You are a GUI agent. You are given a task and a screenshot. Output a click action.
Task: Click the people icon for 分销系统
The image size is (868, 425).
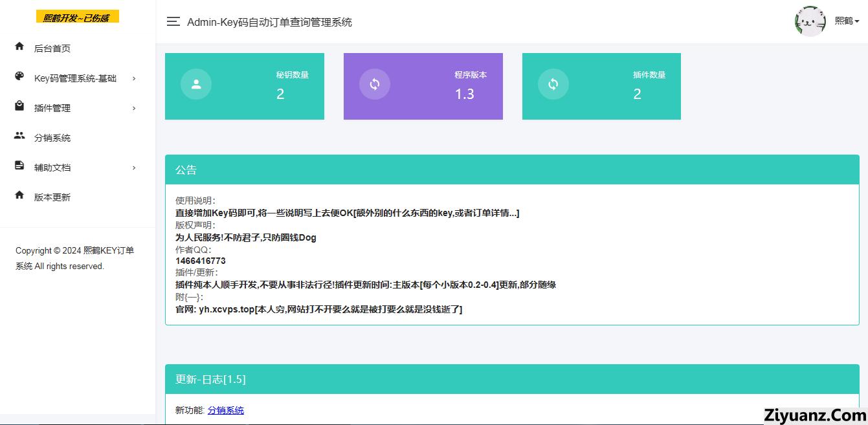[x=19, y=136]
